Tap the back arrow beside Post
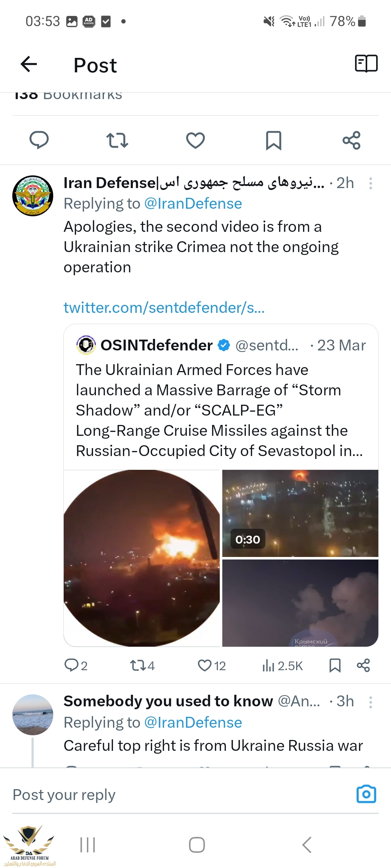Screen dimensions: 391x868 (29, 64)
